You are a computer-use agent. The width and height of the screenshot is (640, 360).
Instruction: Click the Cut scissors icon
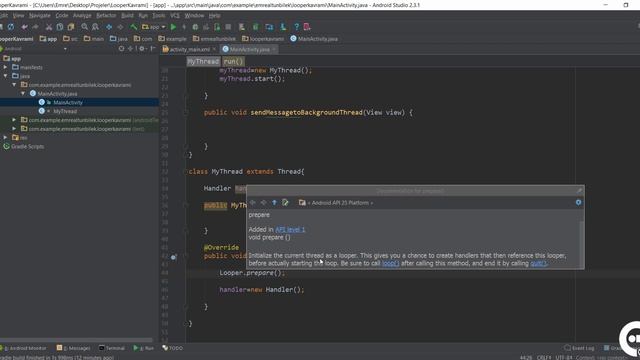coord(49,27)
